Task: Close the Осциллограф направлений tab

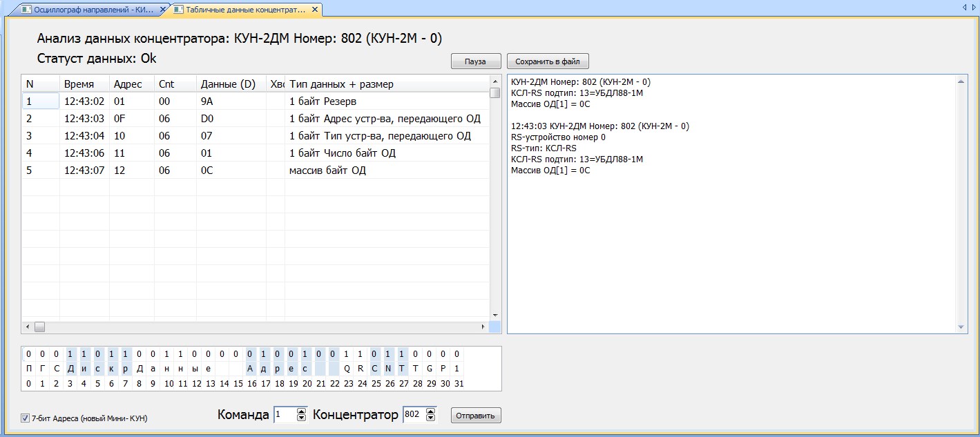Action: tap(163, 10)
